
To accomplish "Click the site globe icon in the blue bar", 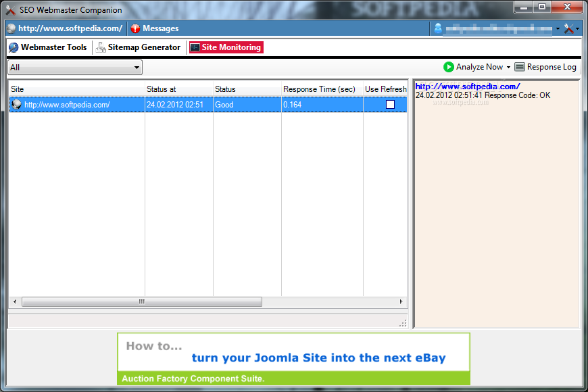I will (11, 28).
